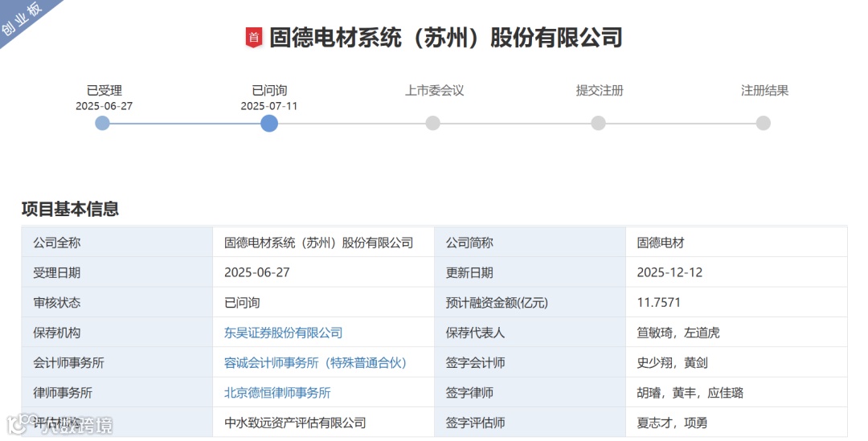Click the date 2025-06-27 under 已受理
Viewport: 868px width, 441px height.
coord(104,106)
